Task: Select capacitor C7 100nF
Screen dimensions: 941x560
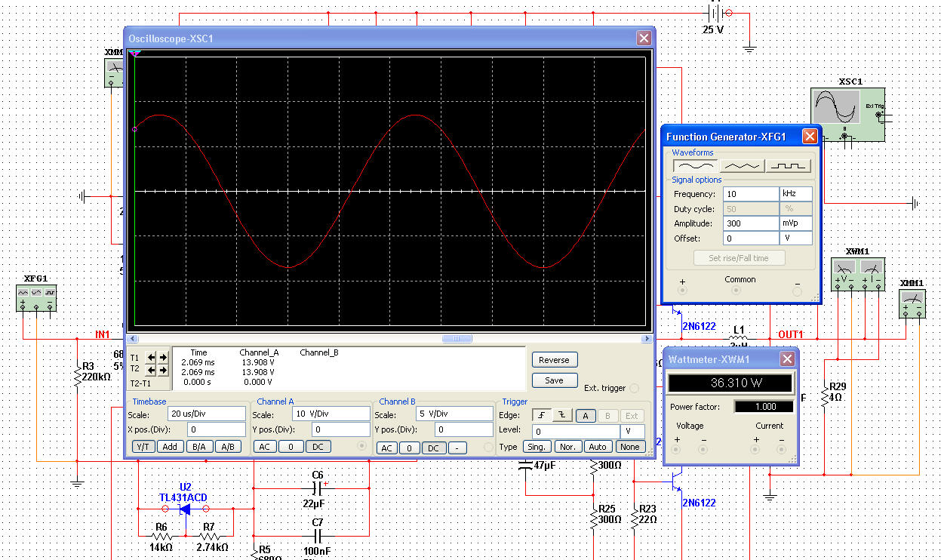Action: 318,535
